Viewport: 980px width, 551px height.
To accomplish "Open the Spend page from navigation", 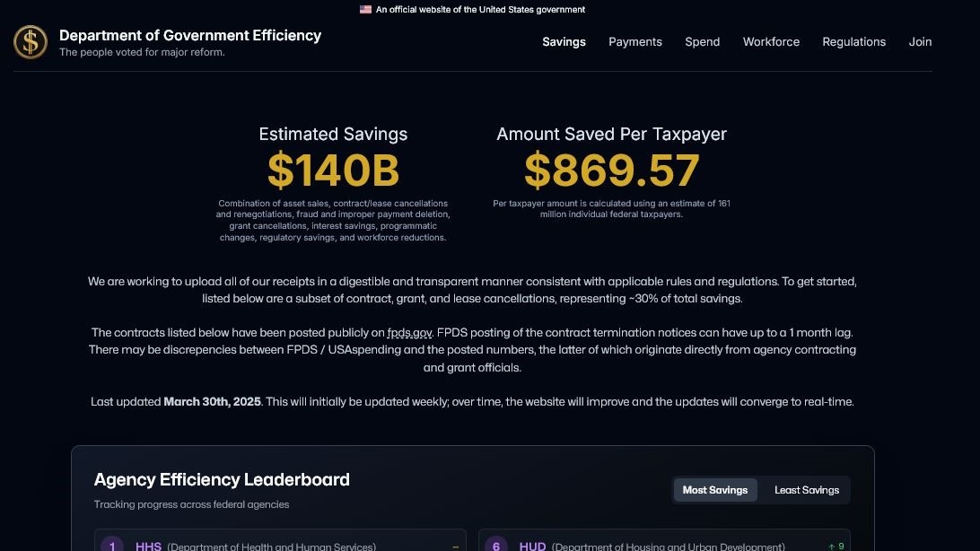I will [703, 41].
